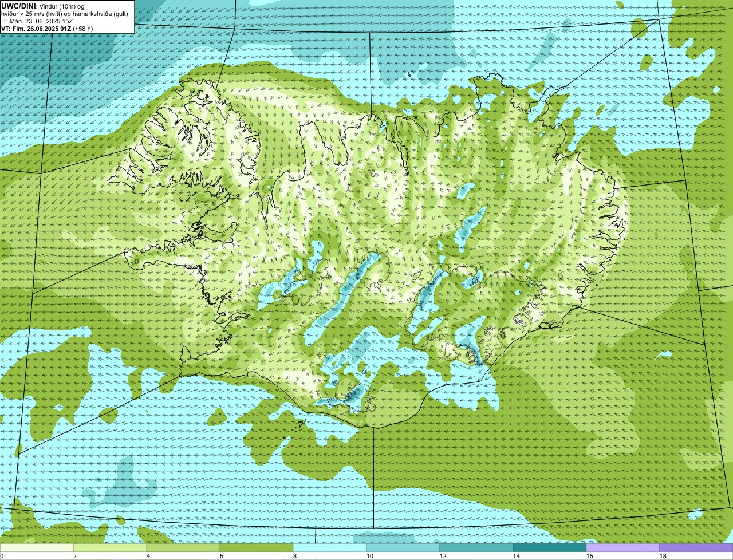This screenshot has width=733, height=560.
Task: Click the 6–8 m/s olive green legend swatch
Action: click(257, 547)
